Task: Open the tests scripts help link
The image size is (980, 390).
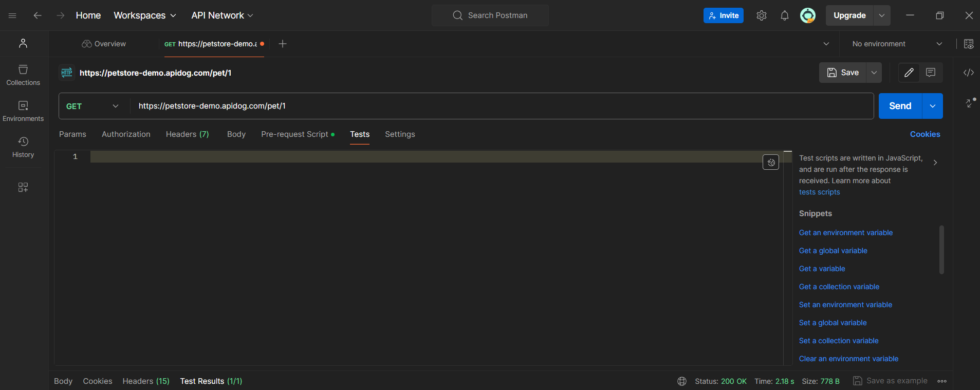Action: pyautogui.click(x=819, y=192)
